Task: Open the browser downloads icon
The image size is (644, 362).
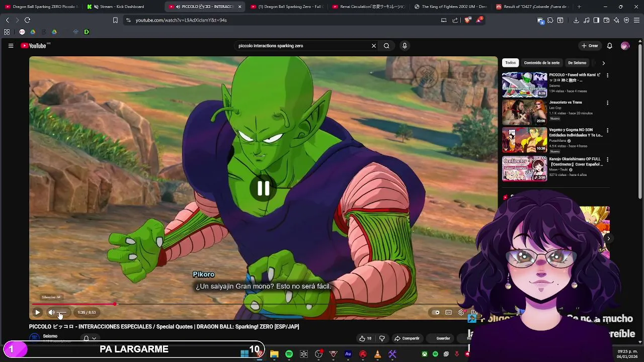Action: [576, 20]
